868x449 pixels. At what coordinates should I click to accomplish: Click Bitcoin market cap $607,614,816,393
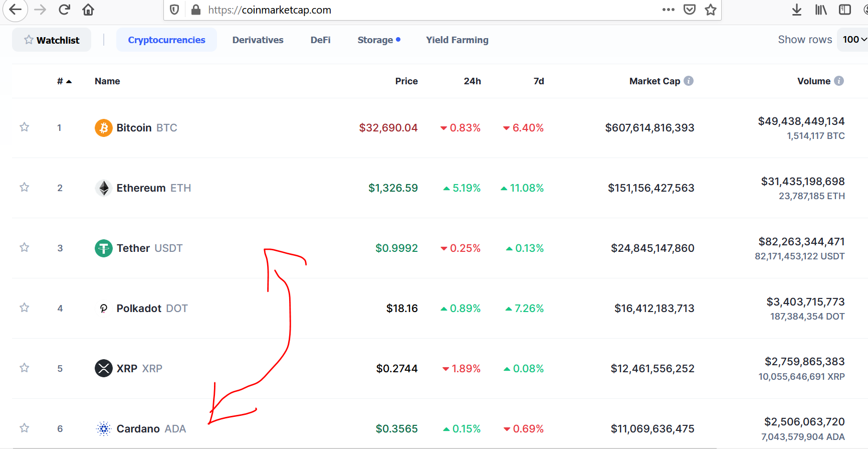click(650, 128)
